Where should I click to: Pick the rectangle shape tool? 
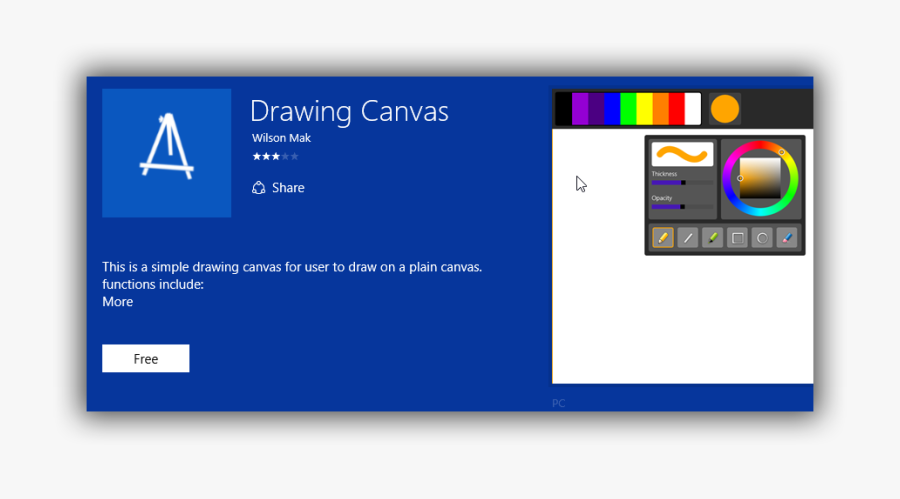(x=737, y=238)
